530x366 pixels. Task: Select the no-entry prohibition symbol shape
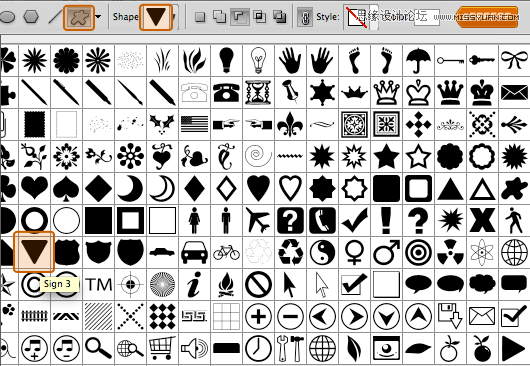pos(259,285)
